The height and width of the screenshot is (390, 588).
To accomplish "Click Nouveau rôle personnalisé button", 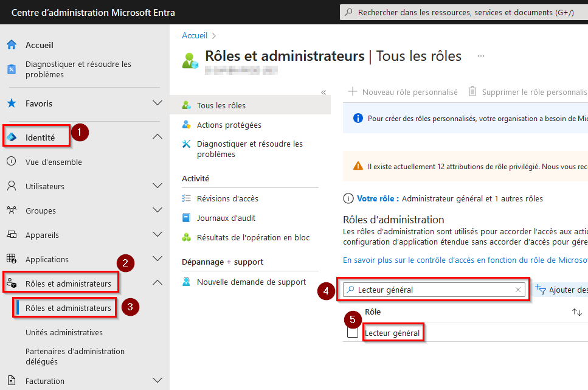I will pyautogui.click(x=403, y=92).
